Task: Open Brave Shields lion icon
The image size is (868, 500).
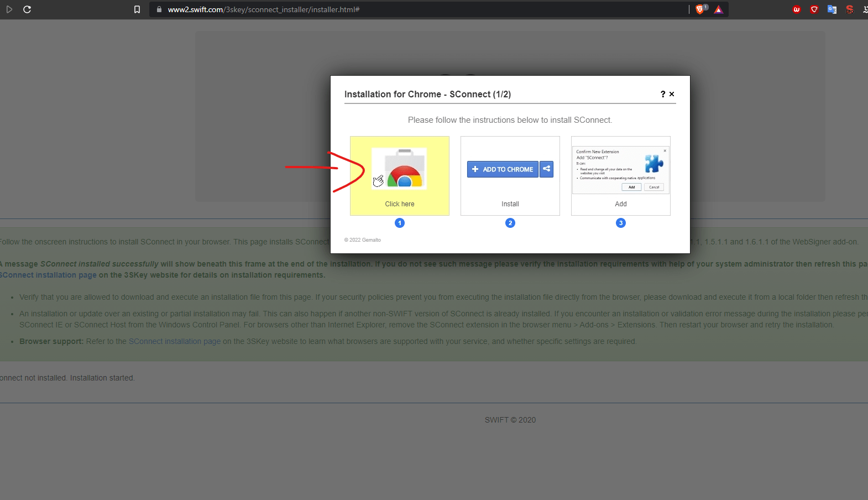Action: (x=700, y=9)
